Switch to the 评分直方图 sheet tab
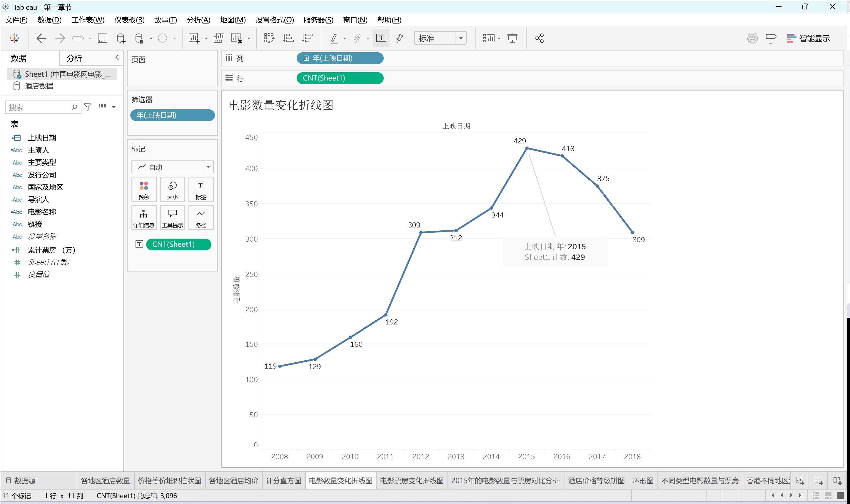The image size is (850, 504). 283,480
